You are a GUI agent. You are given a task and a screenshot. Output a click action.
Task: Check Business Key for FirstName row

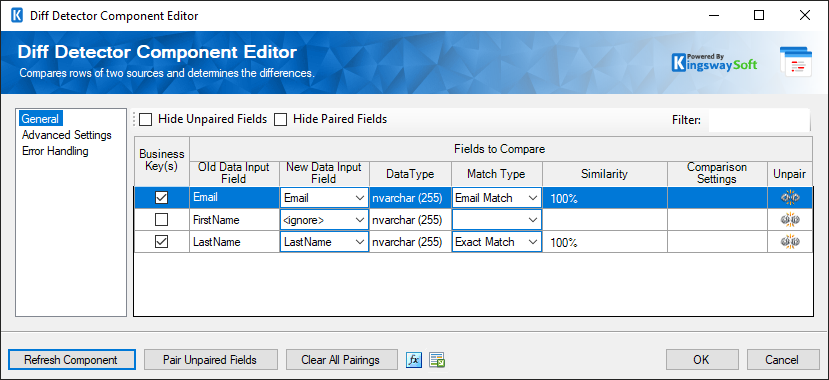point(161,220)
